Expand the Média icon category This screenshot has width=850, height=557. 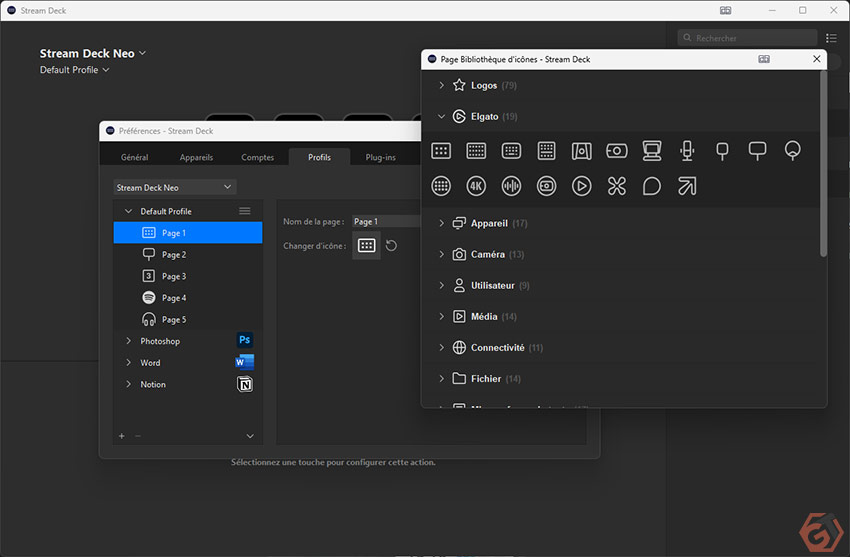(x=441, y=316)
